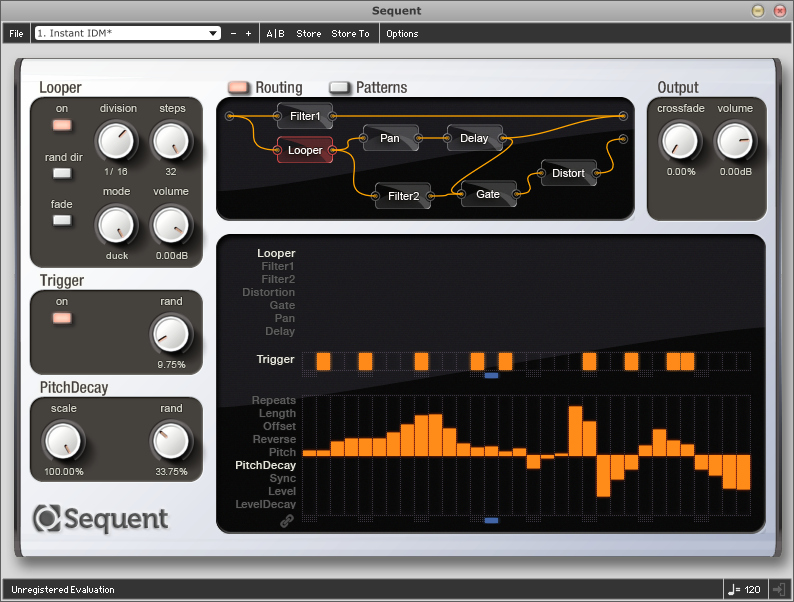Click the exit icon in status bar

coord(779,589)
